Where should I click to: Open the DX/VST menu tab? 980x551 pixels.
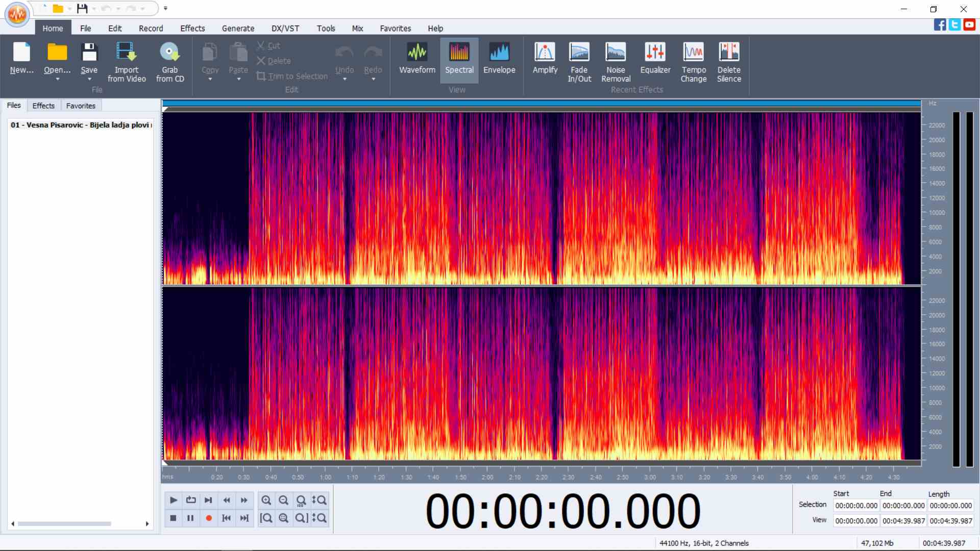click(285, 29)
